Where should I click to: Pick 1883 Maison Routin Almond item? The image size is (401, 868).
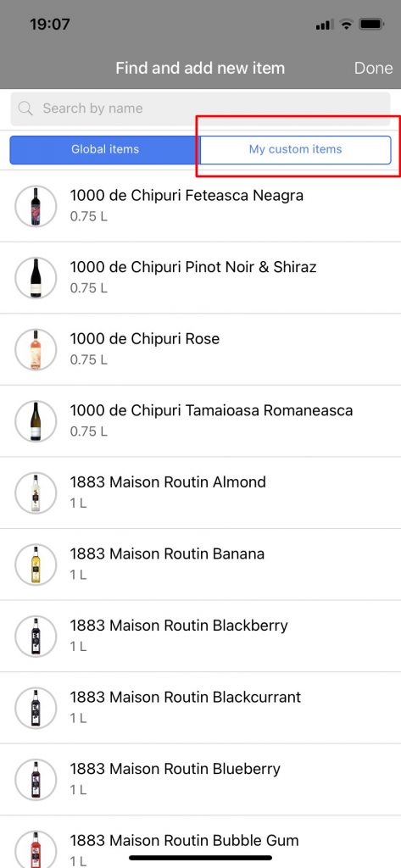pos(200,492)
